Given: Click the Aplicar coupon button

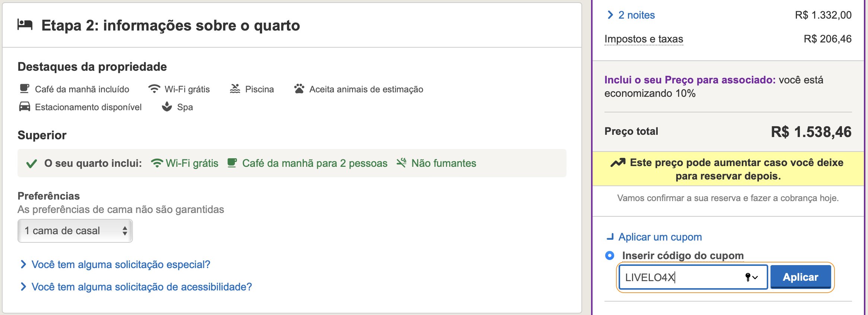Looking at the screenshot, I should pos(801,277).
